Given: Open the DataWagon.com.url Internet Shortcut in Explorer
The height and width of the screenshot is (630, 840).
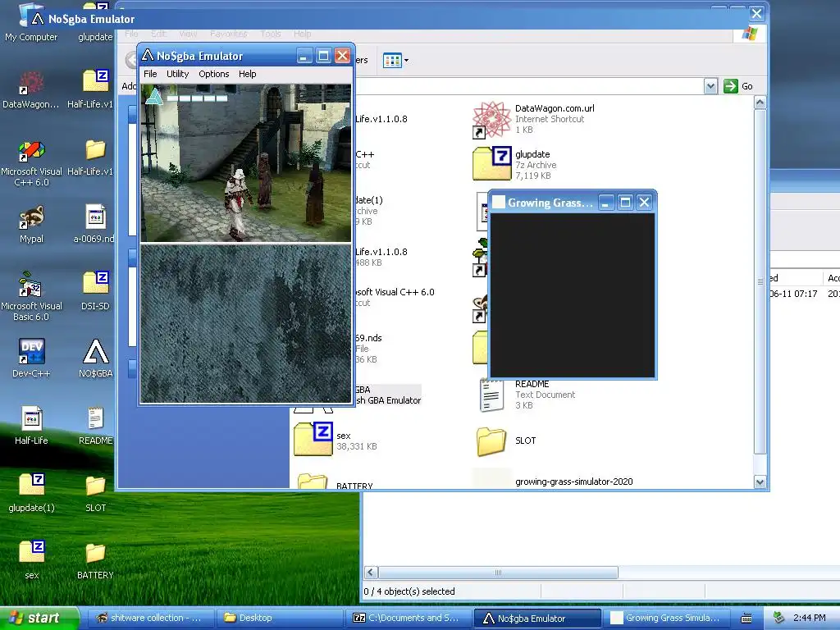Looking at the screenshot, I should (x=533, y=119).
